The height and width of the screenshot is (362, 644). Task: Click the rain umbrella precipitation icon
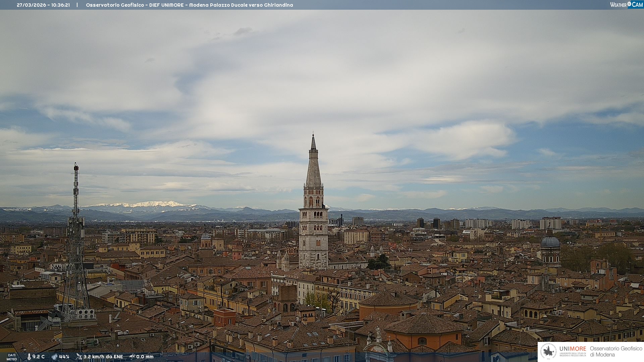pyautogui.click(x=132, y=357)
